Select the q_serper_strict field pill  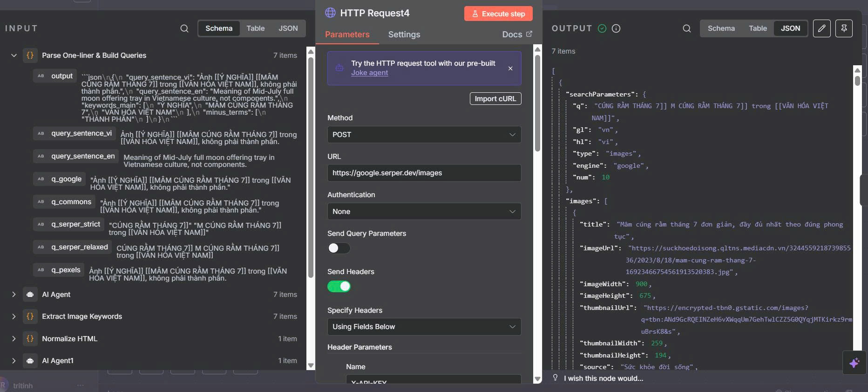point(69,224)
